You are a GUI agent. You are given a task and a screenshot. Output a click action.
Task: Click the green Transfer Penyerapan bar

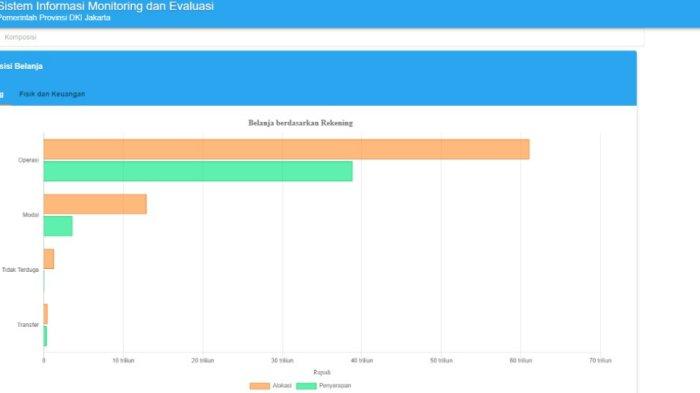pos(45,336)
